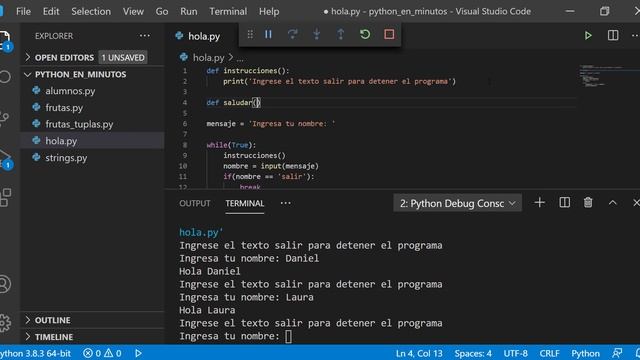Open the Run menu
The image size is (640, 360).
[189, 11]
